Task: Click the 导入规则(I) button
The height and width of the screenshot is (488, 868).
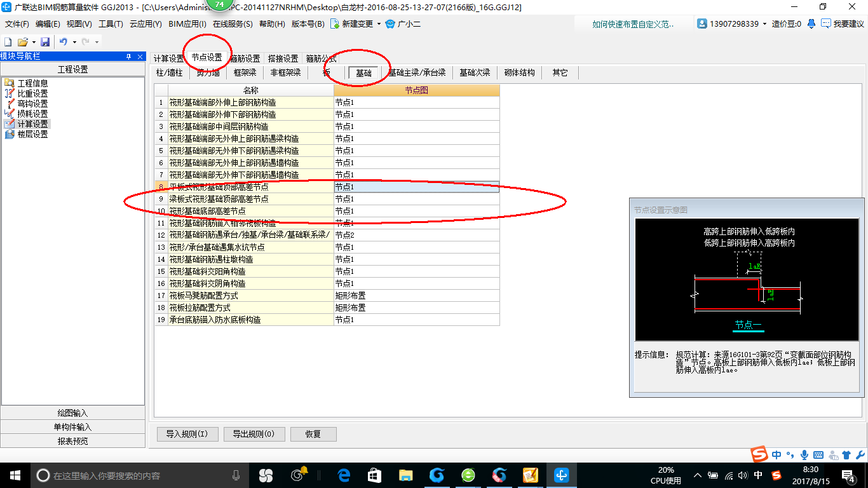Action: [187, 434]
